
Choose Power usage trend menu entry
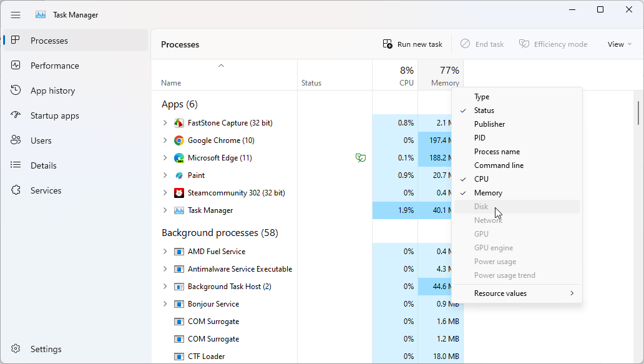pyautogui.click(x=517, y=275)
